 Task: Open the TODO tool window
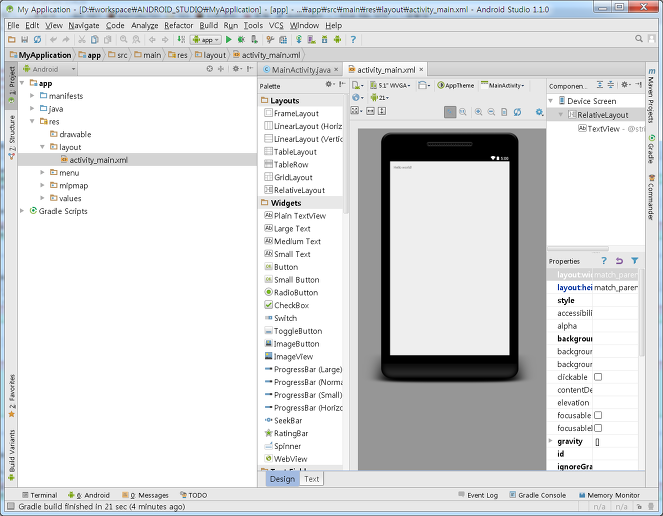pos(194,495)
